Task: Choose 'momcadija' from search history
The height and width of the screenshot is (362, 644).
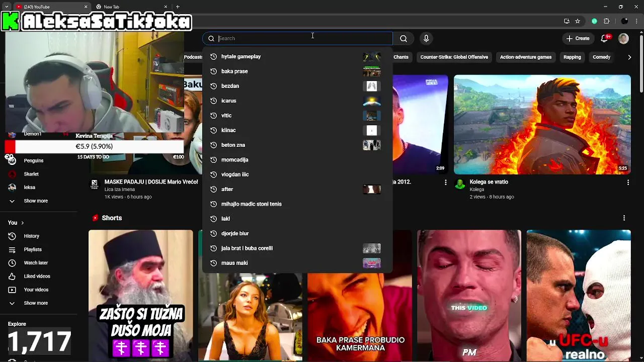Action: coord(297,160)
